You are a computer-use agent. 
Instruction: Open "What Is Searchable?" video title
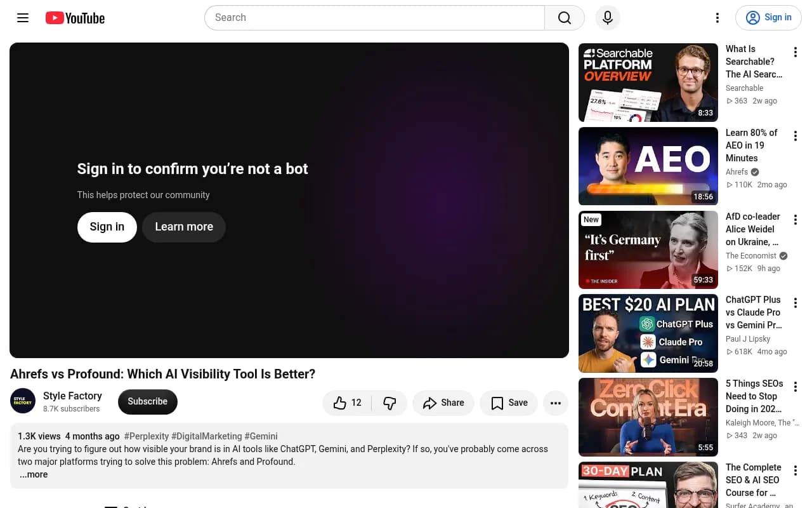pyautogui.click(x=754, y=62)
